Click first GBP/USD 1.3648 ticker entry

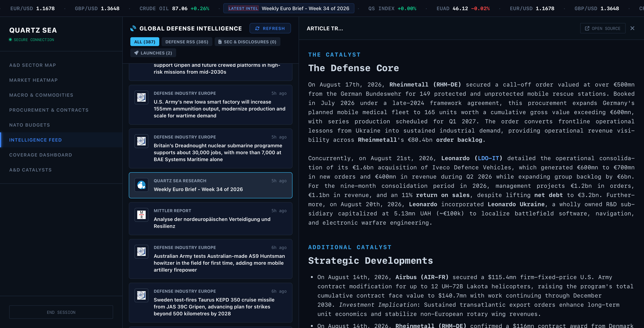pos(97,8)
